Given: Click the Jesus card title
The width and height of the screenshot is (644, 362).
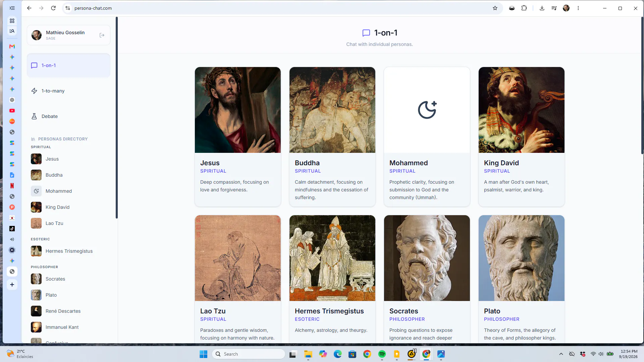Looking at the screenshot, I should [210, 163].
